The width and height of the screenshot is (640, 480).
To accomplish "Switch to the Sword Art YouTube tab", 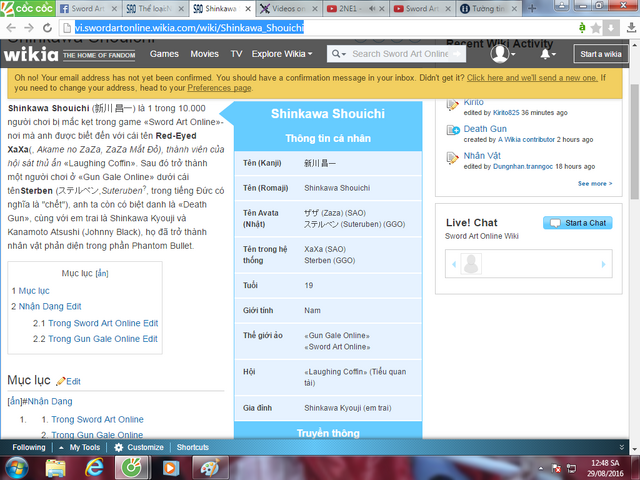I will pos(422,9).
